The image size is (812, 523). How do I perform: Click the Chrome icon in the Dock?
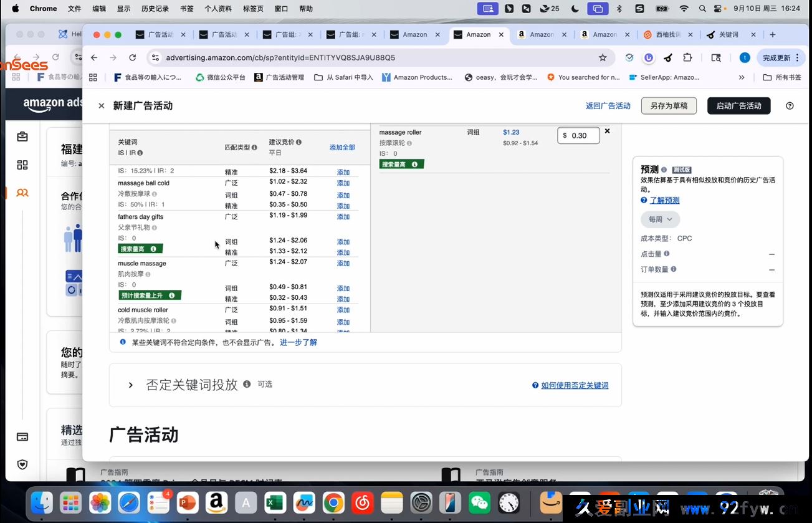pyautogui.click(x=333, y=502)
